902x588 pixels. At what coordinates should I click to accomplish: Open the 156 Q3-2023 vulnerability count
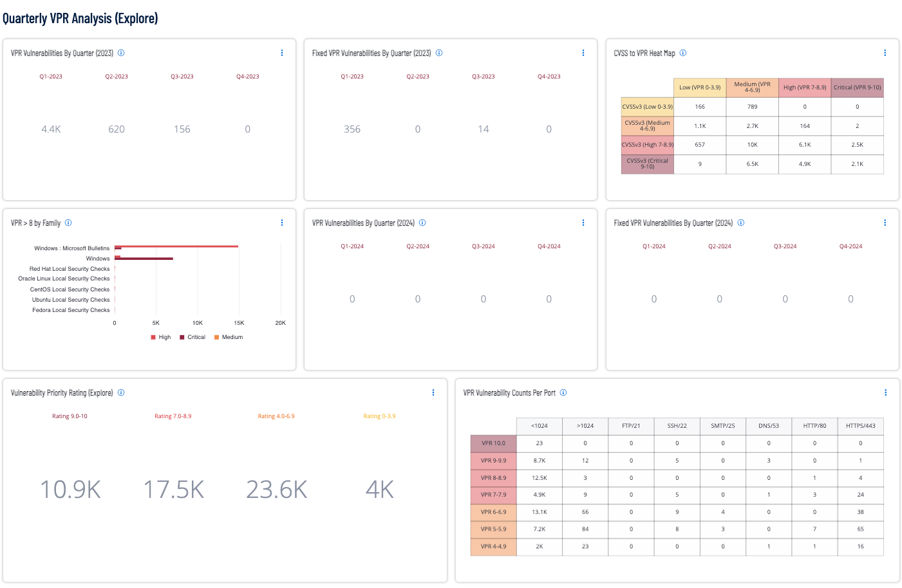[182, 129]
